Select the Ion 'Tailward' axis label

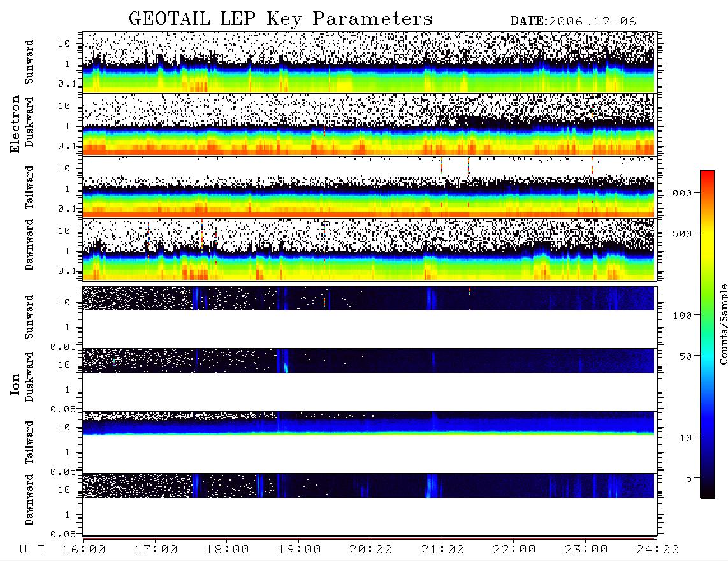click(x=29, y=442)
